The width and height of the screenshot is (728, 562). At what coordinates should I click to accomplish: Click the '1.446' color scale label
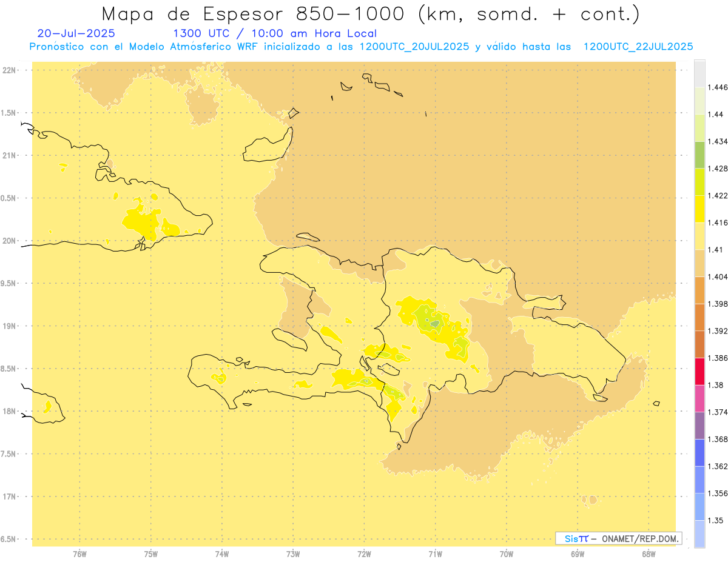[718, 87]
